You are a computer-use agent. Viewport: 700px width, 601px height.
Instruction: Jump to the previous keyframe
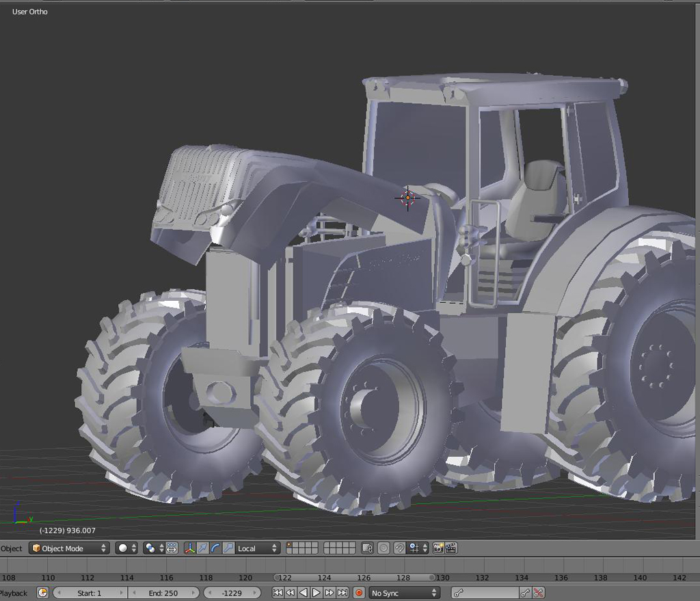click(290, 593)
